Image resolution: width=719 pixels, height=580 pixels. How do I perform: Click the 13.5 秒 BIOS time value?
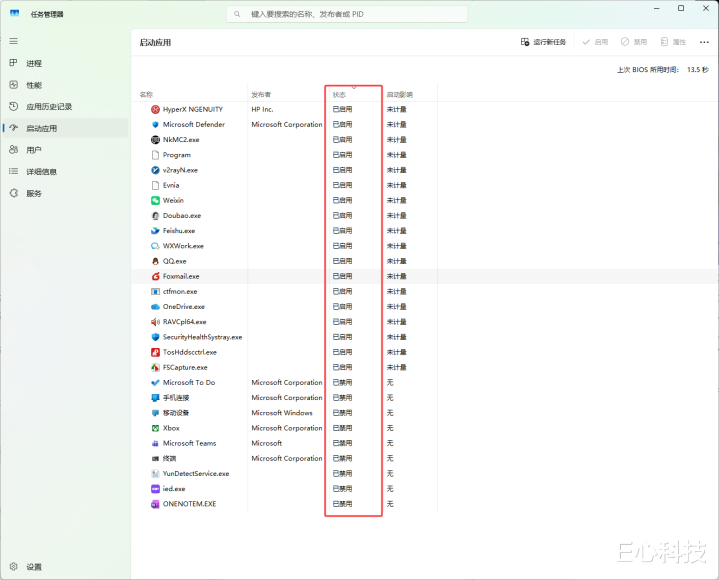[x=697, y=70]
